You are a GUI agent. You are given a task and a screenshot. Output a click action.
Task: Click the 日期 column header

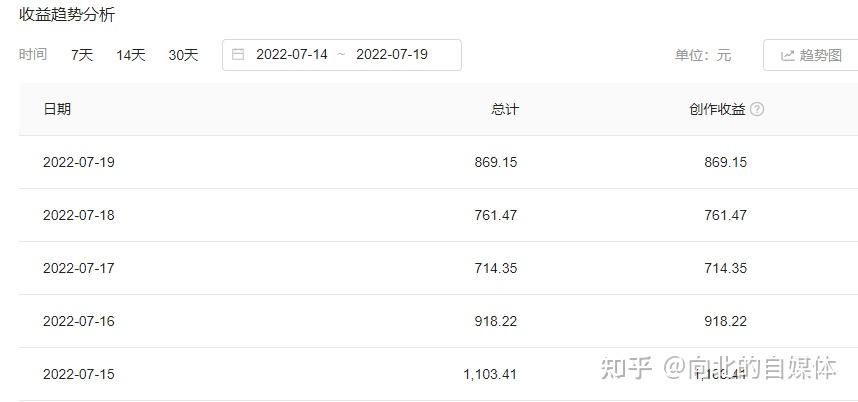click(57, 109)
